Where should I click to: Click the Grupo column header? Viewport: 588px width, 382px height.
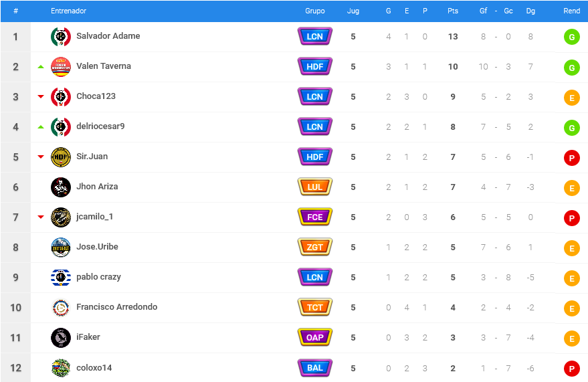315,11
